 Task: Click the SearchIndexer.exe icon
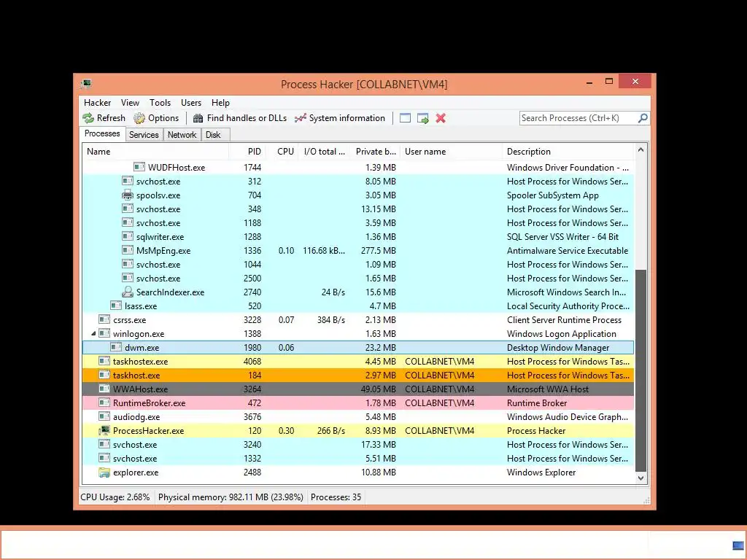click(127, 292)
